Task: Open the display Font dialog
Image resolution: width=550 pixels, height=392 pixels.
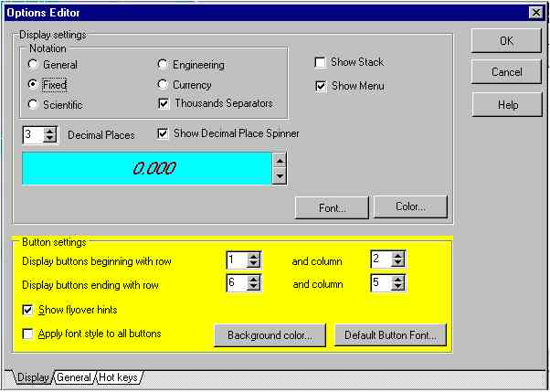Action: click(332, 207)
